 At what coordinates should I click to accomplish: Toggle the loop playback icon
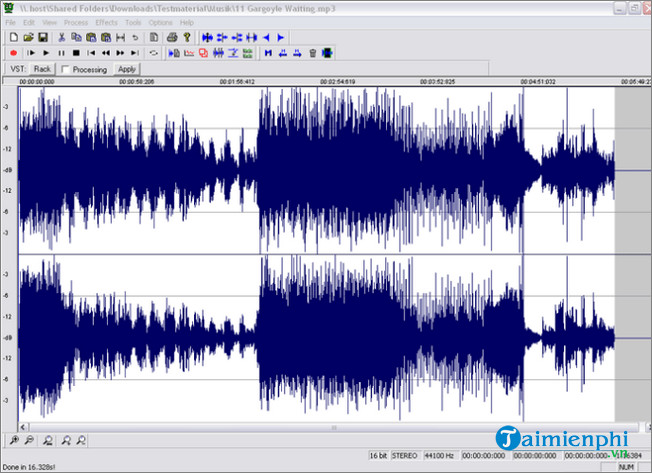coord(153,52)
